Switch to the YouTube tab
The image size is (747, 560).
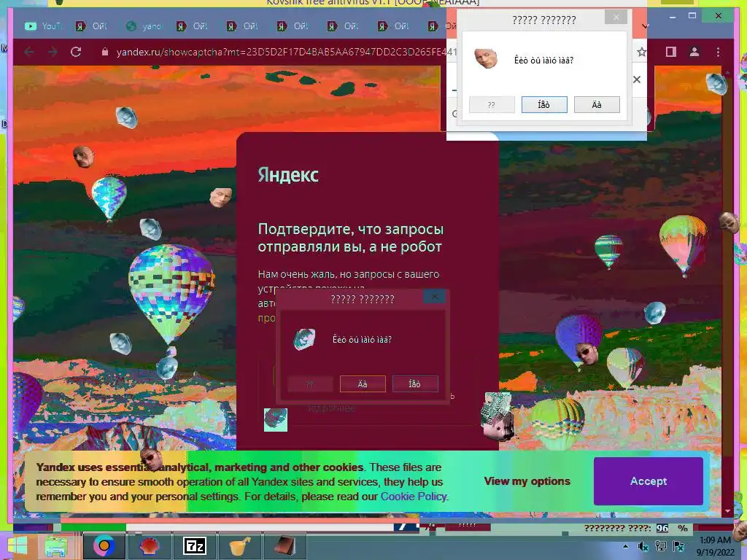(43, 26)
